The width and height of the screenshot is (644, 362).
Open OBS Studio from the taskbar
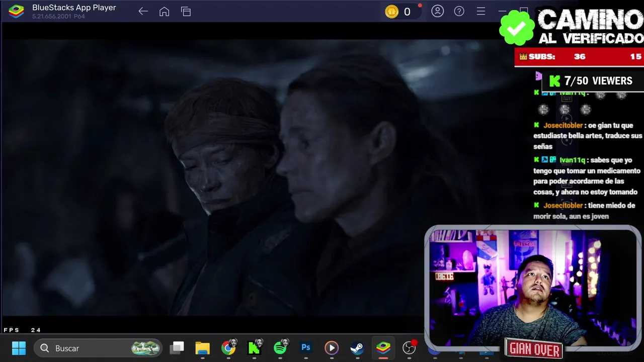pos(410,347)
